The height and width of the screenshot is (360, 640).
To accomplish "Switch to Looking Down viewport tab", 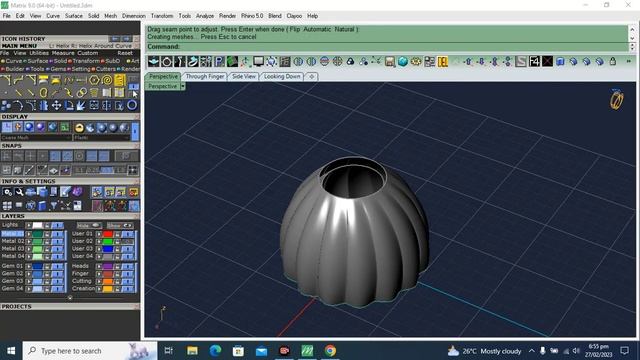I will click(x=282, y=76).
